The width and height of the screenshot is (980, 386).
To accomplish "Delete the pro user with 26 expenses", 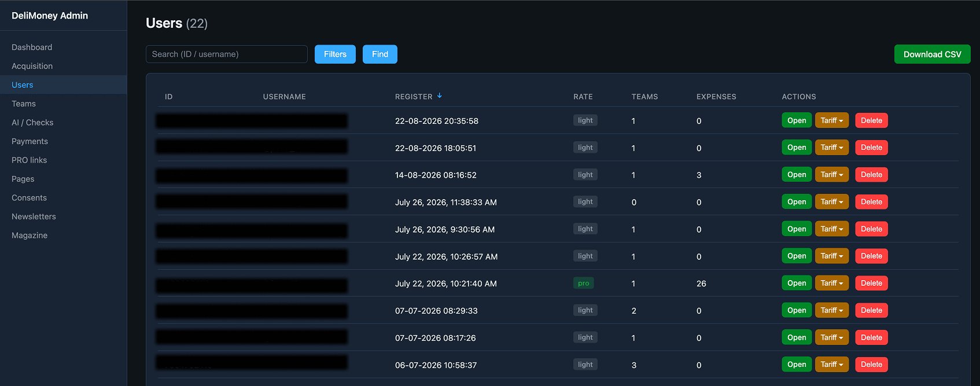I will (871, 283).
